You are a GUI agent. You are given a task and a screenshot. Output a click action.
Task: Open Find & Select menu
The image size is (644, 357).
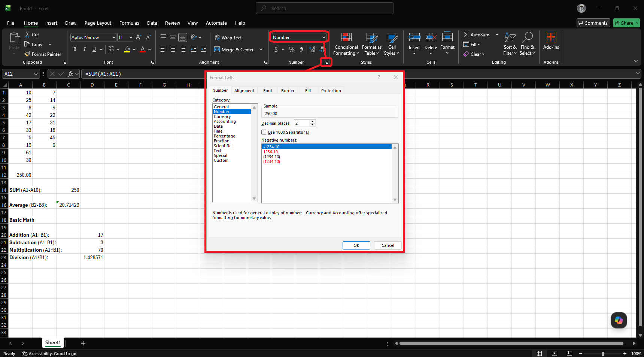tap(527, 44)
